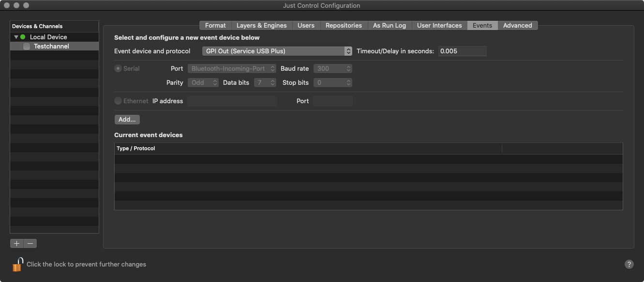Collapse the Local Device tree node
The width and height of the screenshot is (644, 282).
coord(16,37)
